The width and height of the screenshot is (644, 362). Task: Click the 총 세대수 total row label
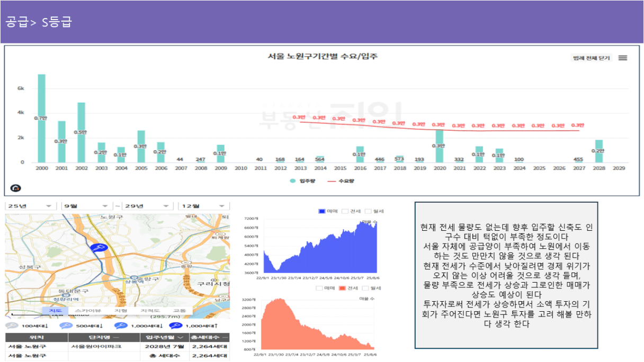pyautogui.click(x=164, y=356)
